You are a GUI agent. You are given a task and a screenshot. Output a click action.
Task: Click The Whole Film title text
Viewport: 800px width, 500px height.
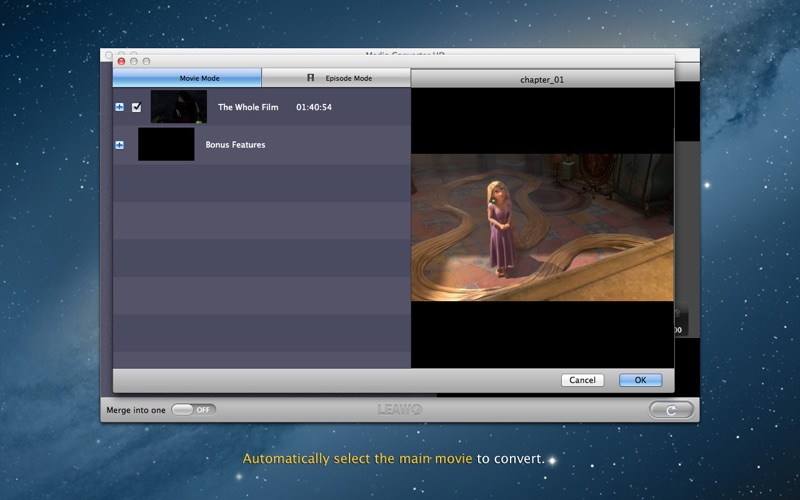tap(248, 107)
